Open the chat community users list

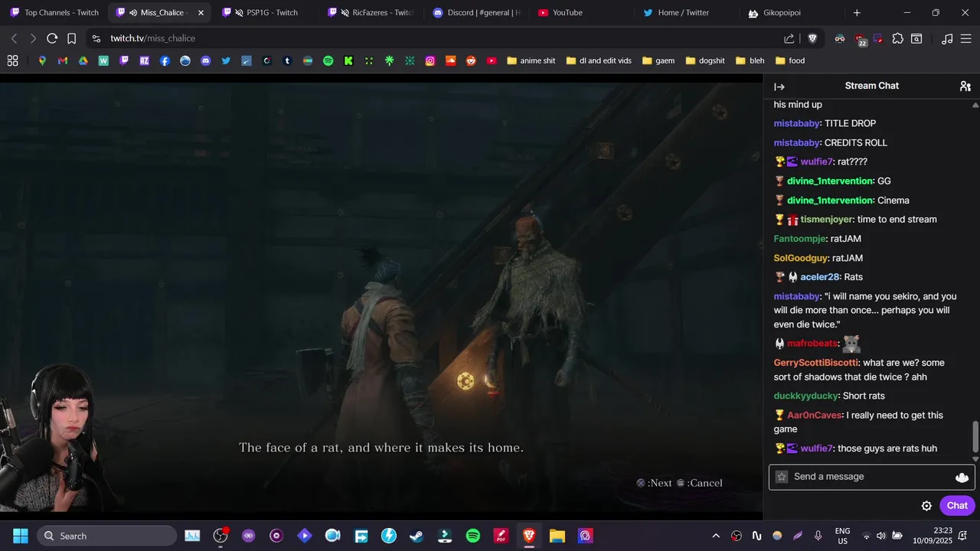click(965, 86)
